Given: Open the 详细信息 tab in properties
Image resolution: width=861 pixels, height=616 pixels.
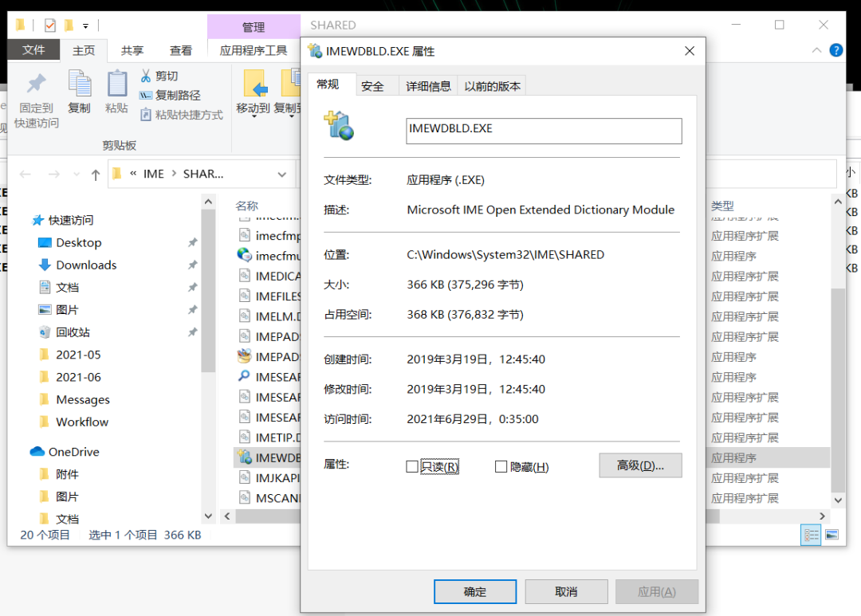Looking at the screenshot, I should pyautogui.click(x=428, y=86).
